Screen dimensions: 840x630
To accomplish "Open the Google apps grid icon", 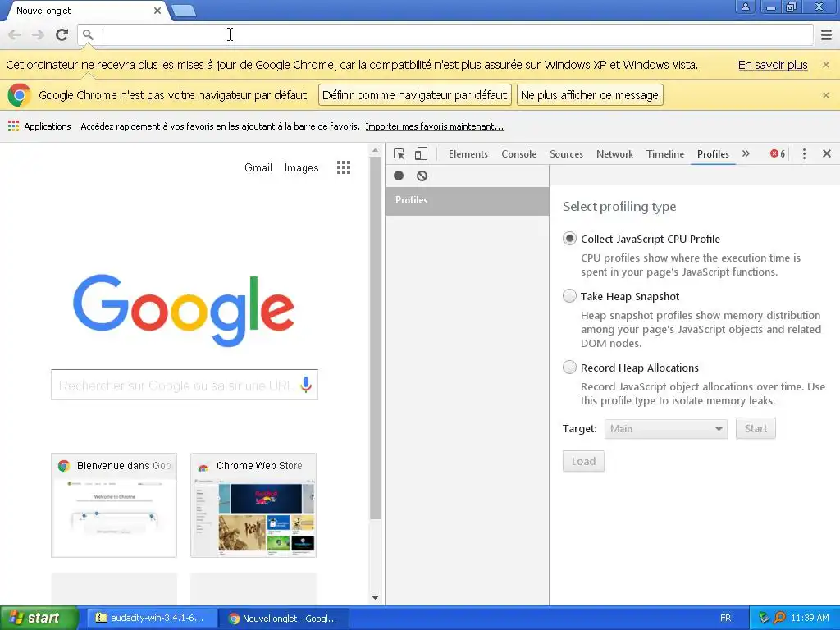I will 344,167.
